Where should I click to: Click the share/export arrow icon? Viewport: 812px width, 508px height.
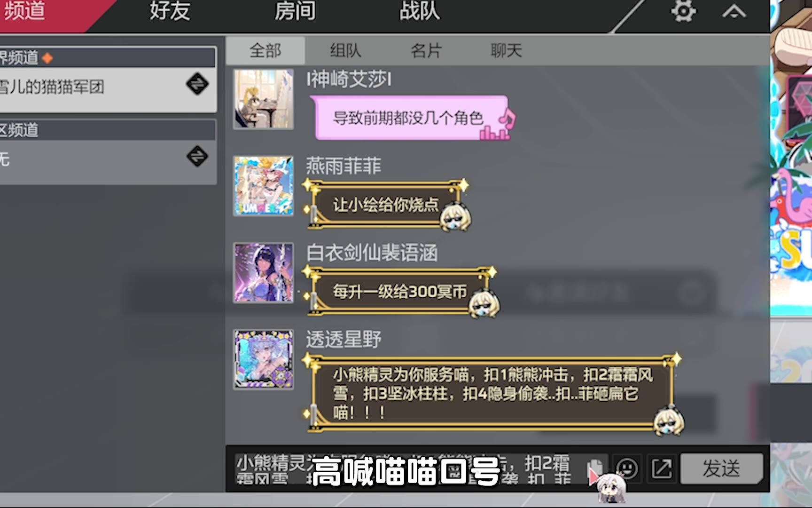click(662, 468)
